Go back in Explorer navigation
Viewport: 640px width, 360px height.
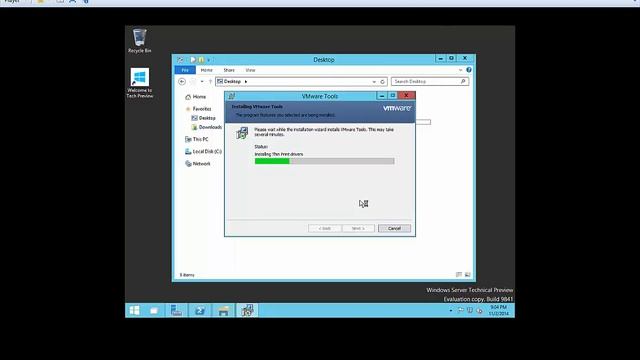pos(182,82)
